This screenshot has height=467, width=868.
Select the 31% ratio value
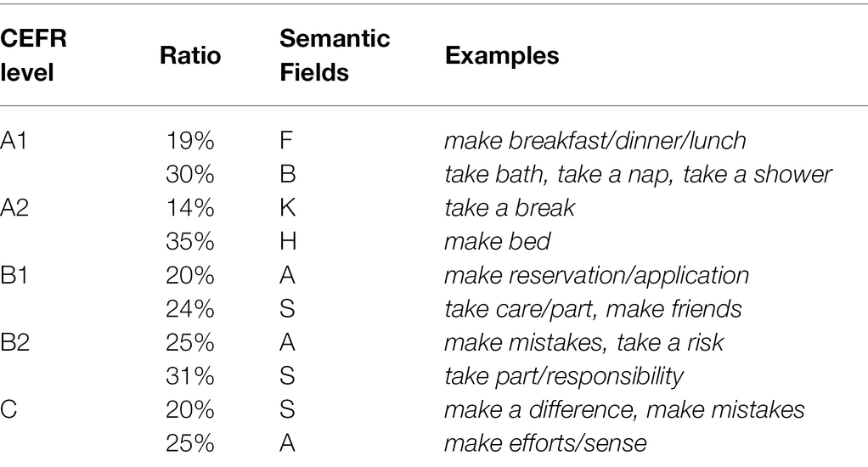pyautogui.click(x=190, y=376)
